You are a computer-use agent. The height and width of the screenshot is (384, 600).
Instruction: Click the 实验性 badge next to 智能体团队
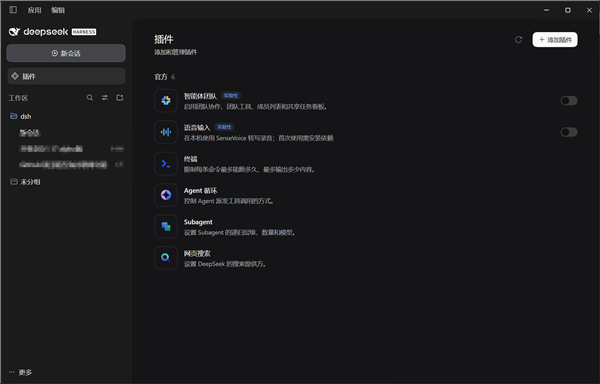tap(231, 96)
